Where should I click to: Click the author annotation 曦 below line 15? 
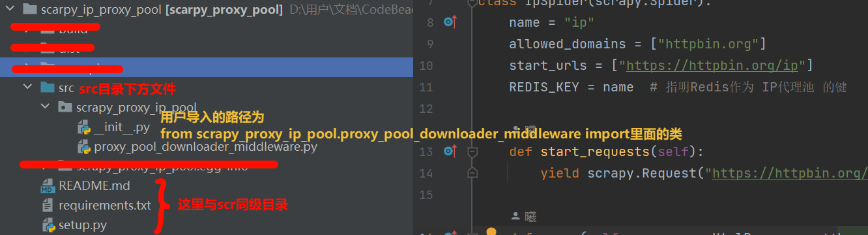click(524, 215)
